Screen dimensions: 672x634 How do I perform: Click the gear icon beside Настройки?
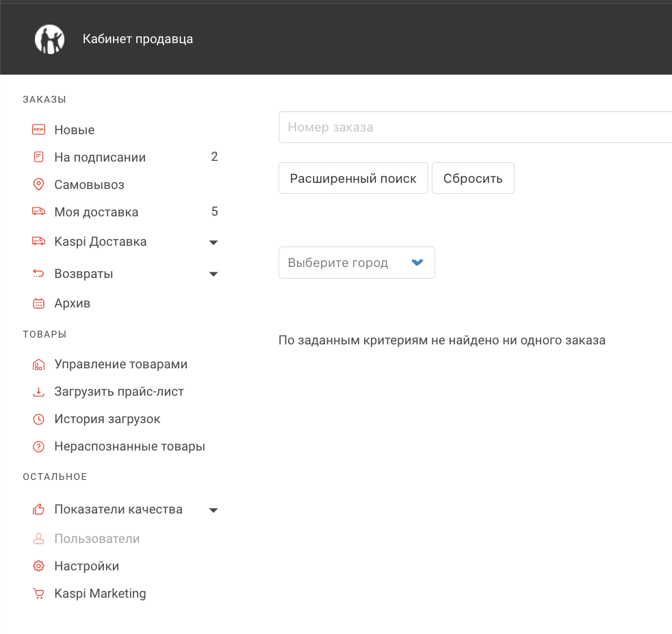coord(38,566)
